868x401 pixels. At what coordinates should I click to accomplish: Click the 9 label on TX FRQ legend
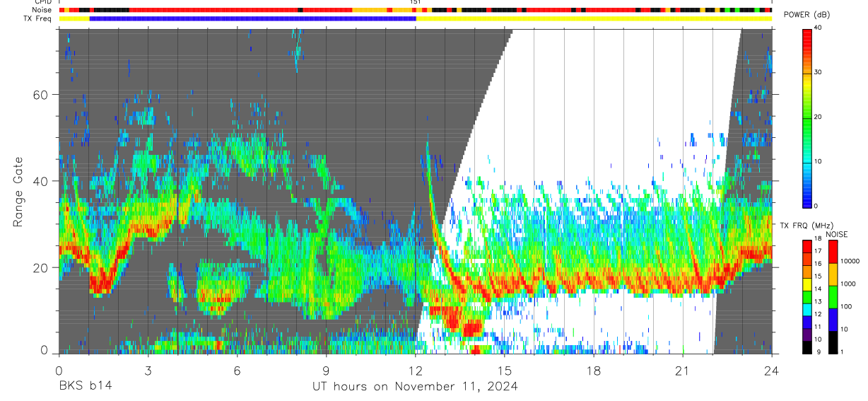pyautogui.click(x=817, y=352)
